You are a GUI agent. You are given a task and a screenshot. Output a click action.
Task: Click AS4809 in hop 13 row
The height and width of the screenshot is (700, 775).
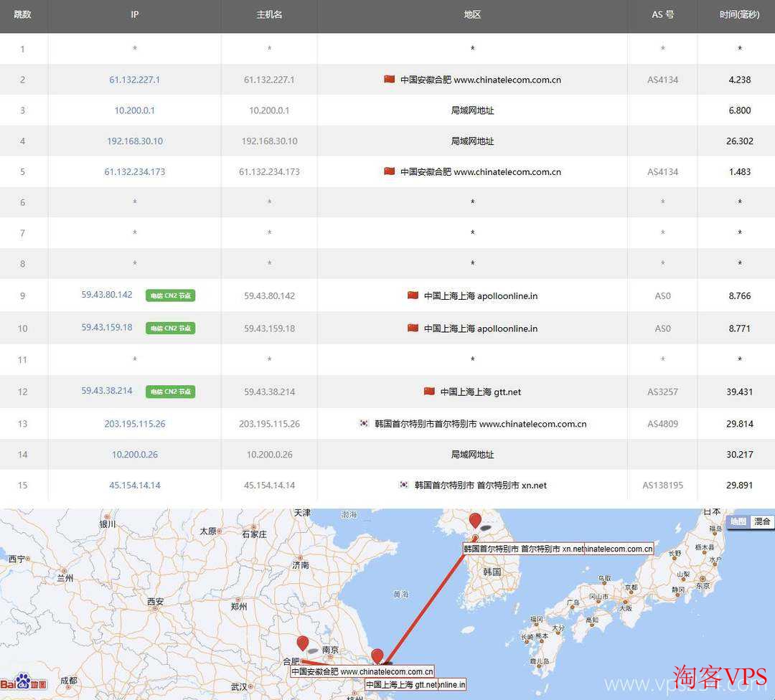pyautogui.click(x=663, y=424)
